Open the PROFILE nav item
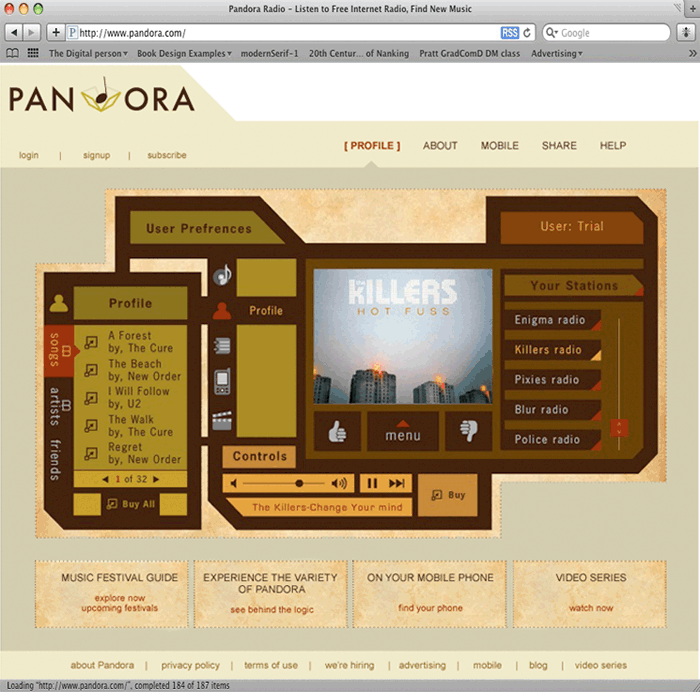This screenshot has height=692, width=700. pyautogui.click(x=372, y=146)
